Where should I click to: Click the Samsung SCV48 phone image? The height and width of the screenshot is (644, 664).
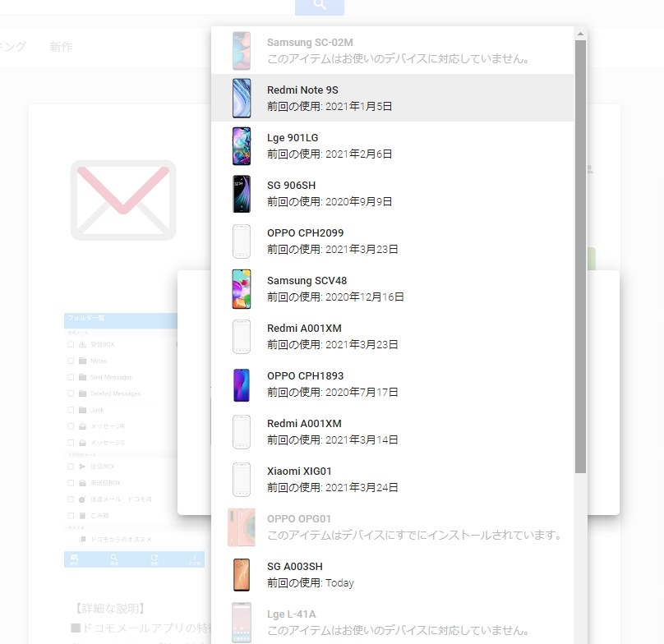[242, 289]
